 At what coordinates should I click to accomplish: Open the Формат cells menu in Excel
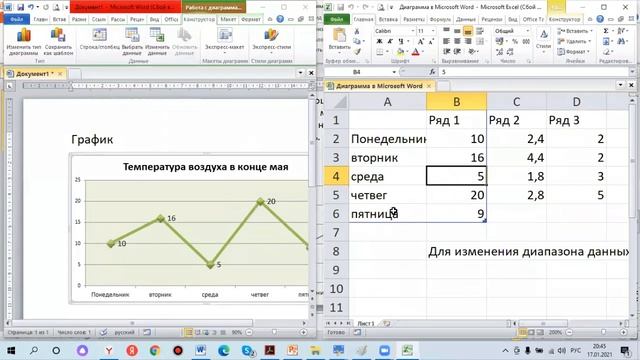[574, 51]
